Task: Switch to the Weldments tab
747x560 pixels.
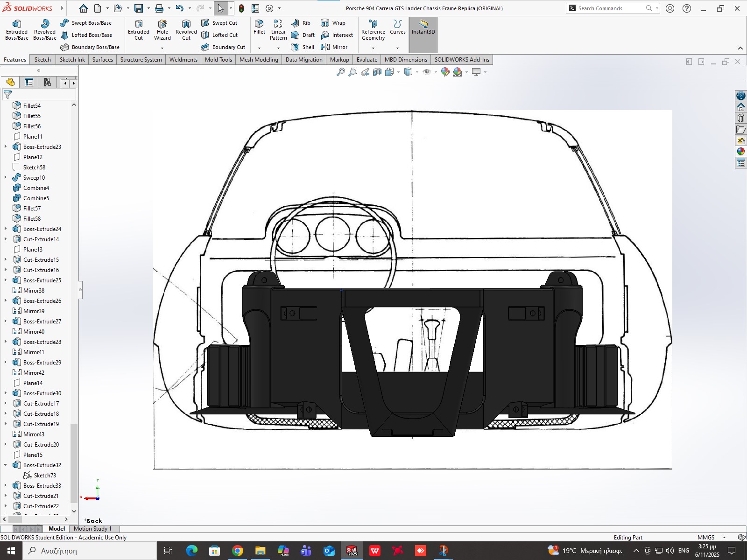Action: (x=183, y=60)
